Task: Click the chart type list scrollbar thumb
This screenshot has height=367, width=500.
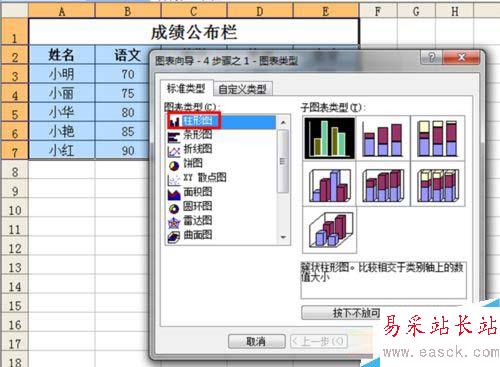Action: 283,161
